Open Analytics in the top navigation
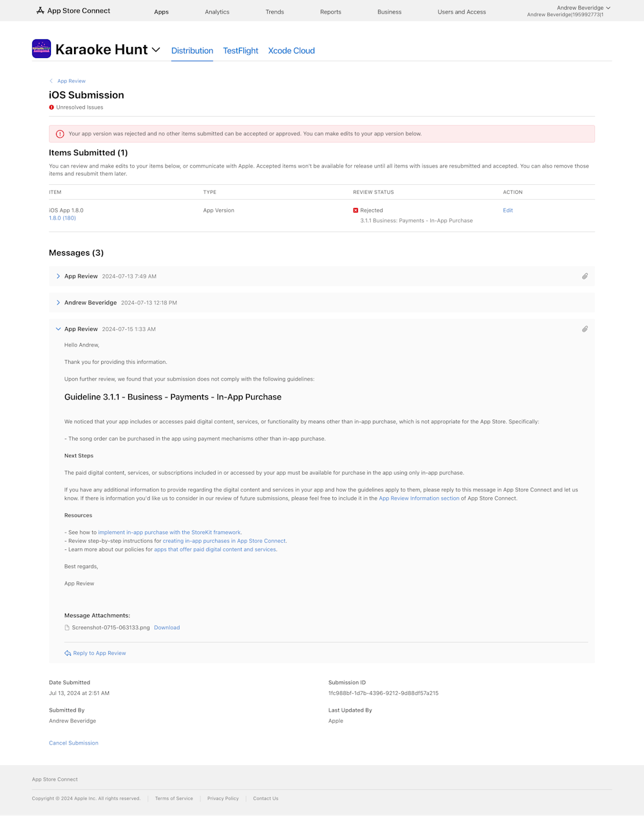The height and width of the screenshot is (816, 644). [217, 12]
